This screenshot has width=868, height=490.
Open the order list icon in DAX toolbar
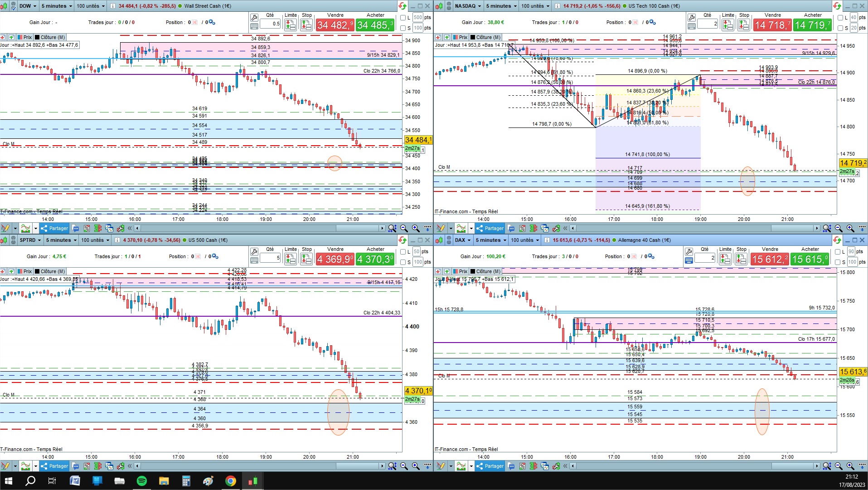522,466
